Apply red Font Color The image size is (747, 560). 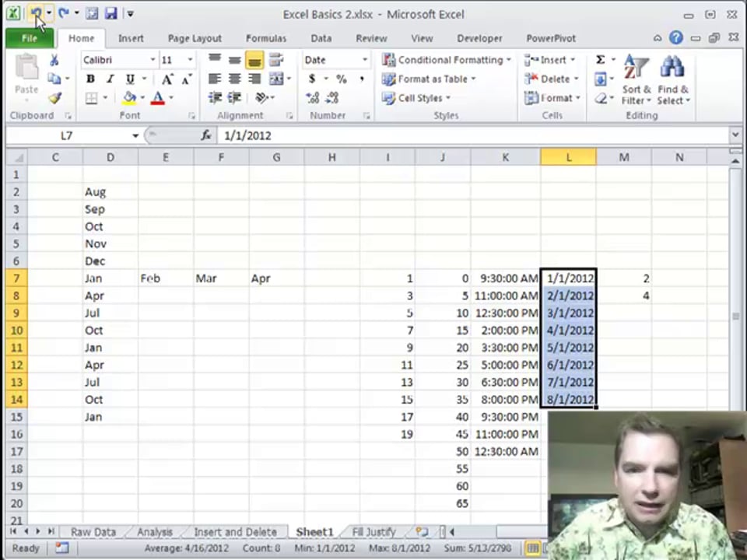[158, 98]
